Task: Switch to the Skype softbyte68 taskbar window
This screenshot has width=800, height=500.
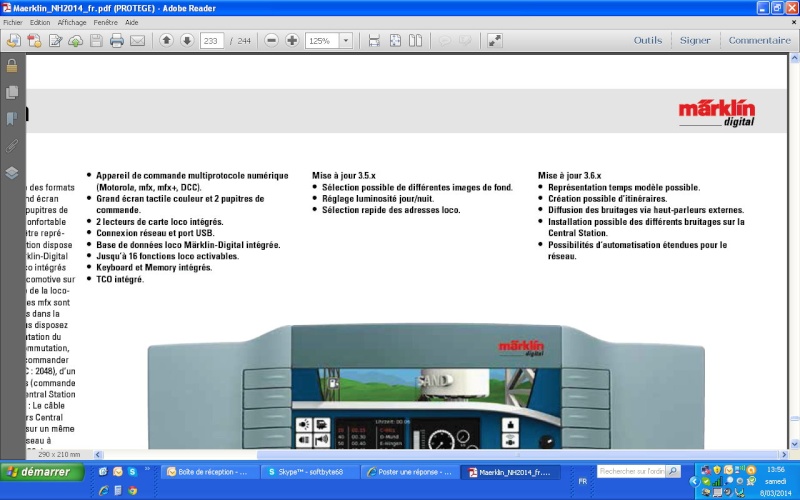Action: coord(310,472)
